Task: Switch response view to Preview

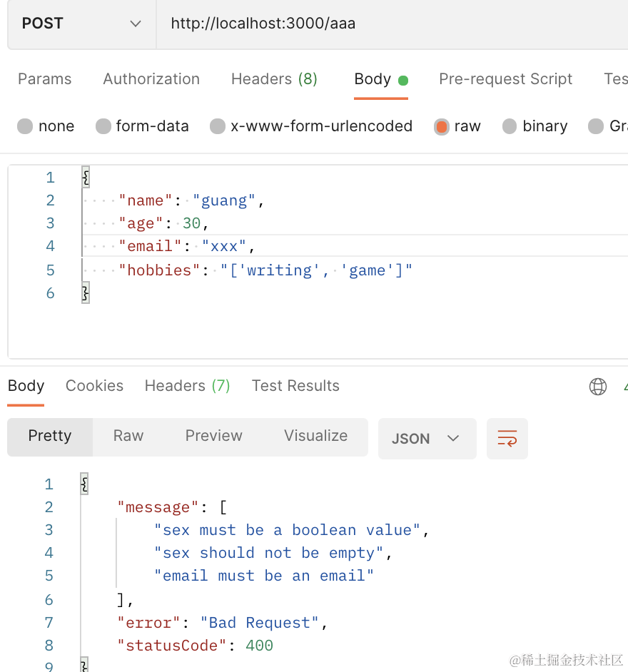Action: point(213,436)
